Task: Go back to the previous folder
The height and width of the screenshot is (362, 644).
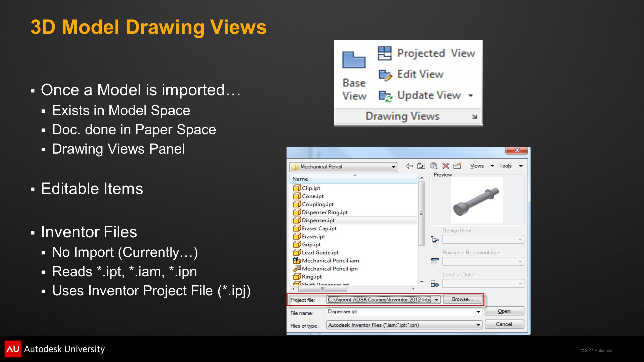Action: coord(409,166)
